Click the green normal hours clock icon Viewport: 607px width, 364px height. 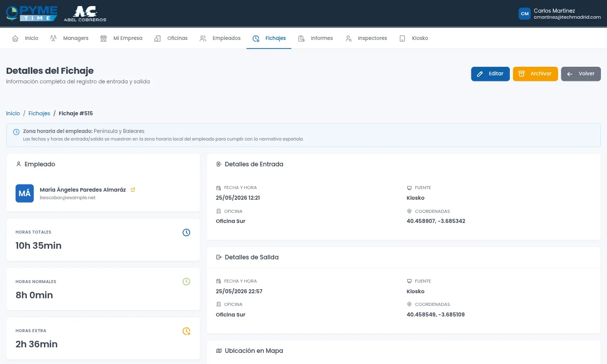(x=186, y=282)
